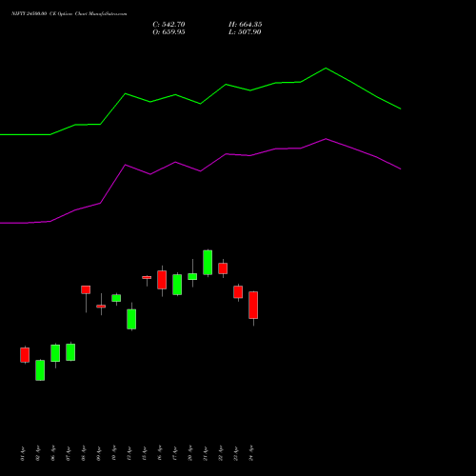The height and width of the screenshot is (476, 476).
Task: Click the high value H: 664.35
Action: pos(246,25)
